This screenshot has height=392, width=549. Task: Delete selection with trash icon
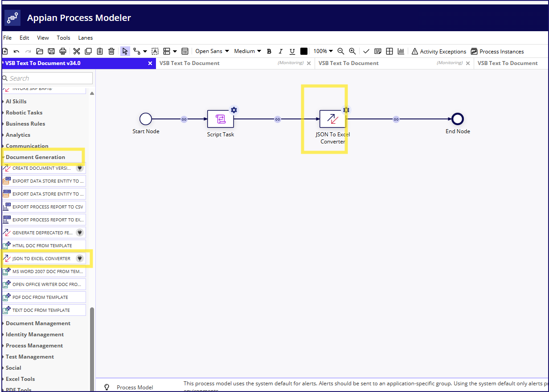[111, 51]
